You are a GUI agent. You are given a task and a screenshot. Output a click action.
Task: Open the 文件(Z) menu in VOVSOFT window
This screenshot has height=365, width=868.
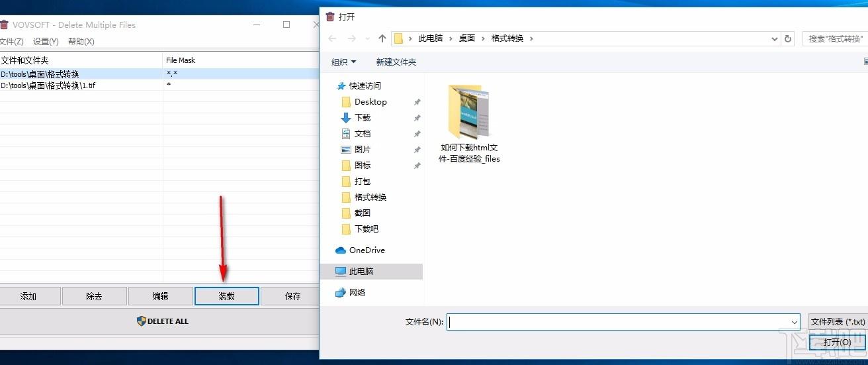[x=11, y=41]
